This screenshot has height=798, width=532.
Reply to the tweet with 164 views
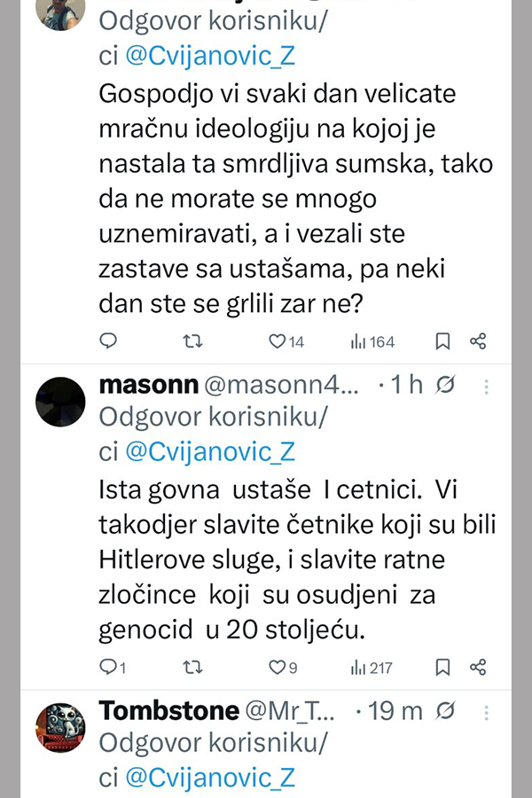(108, 341)
